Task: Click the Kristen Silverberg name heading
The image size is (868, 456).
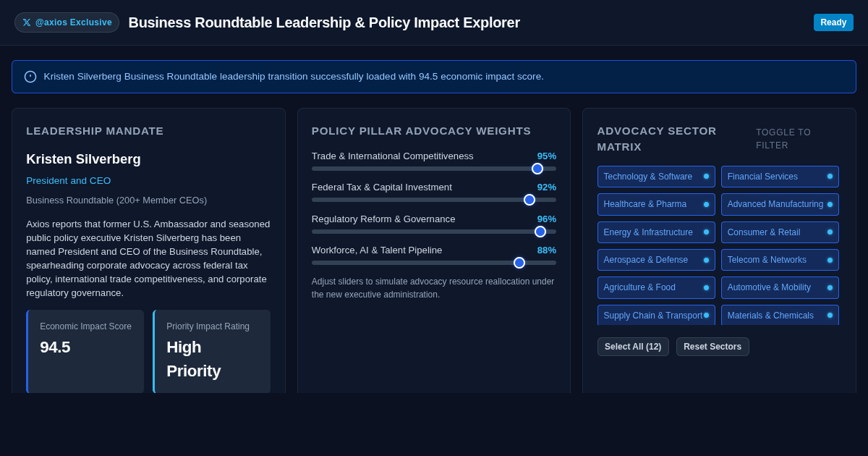Action: [x=84, y=159]
